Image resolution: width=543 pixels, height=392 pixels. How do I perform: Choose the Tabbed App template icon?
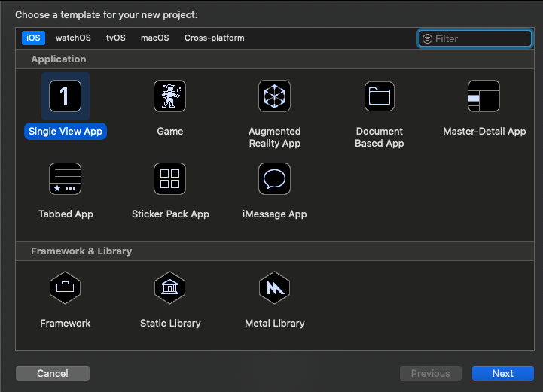[x=65, y=178]
